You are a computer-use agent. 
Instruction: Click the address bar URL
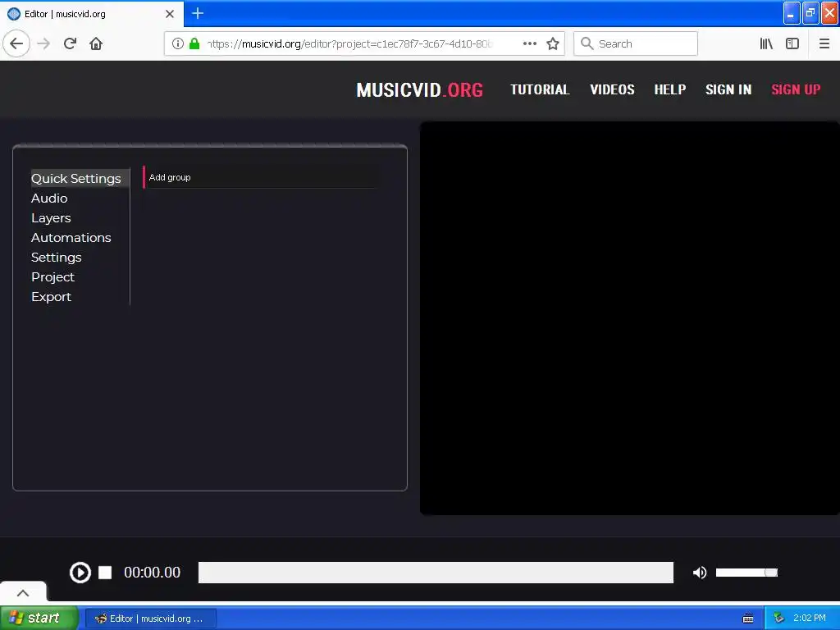point(349,43)
